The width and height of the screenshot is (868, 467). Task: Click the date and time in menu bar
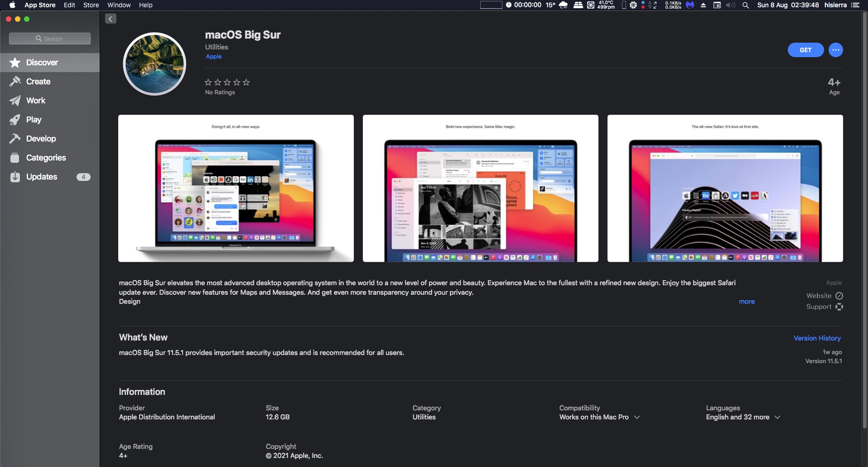(788, 5)
